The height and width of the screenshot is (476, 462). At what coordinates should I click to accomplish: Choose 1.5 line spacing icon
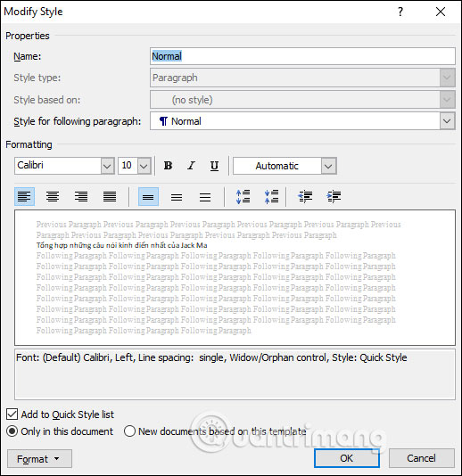(x=177, y=197)
